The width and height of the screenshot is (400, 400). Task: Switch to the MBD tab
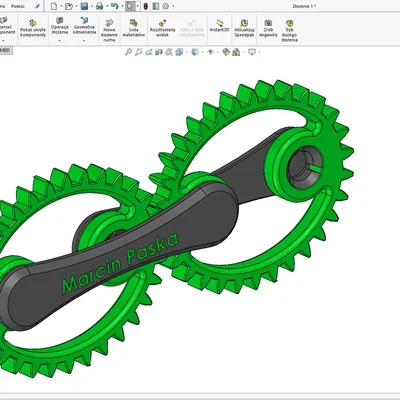(x=5, y=50)
